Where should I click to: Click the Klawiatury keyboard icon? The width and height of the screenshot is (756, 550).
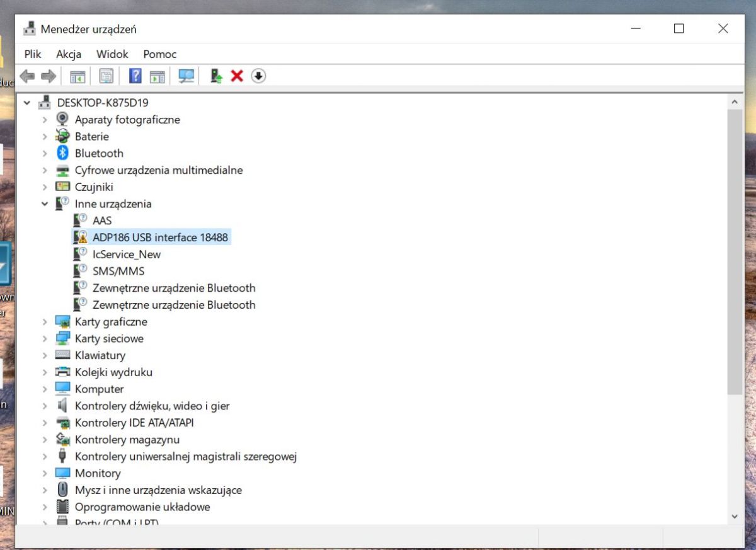pos(62,355)
